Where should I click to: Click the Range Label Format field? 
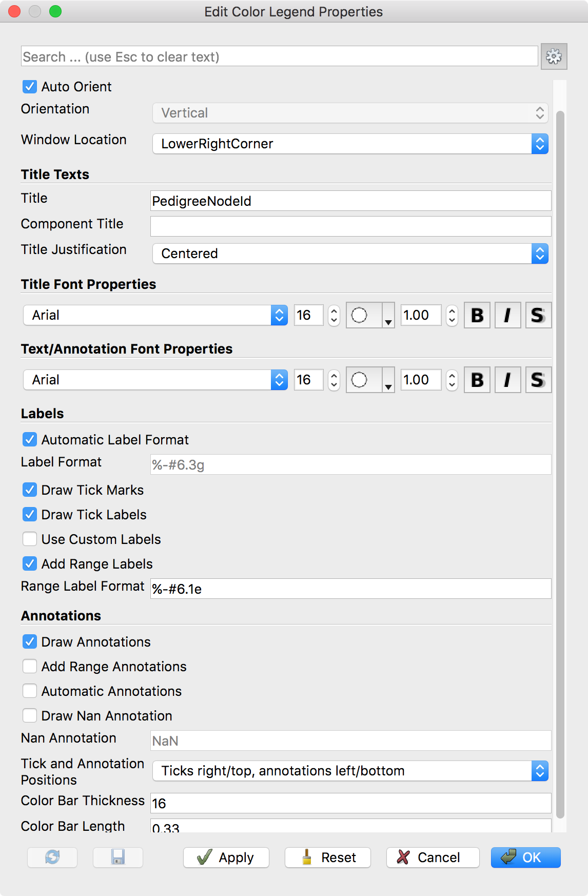350,589
